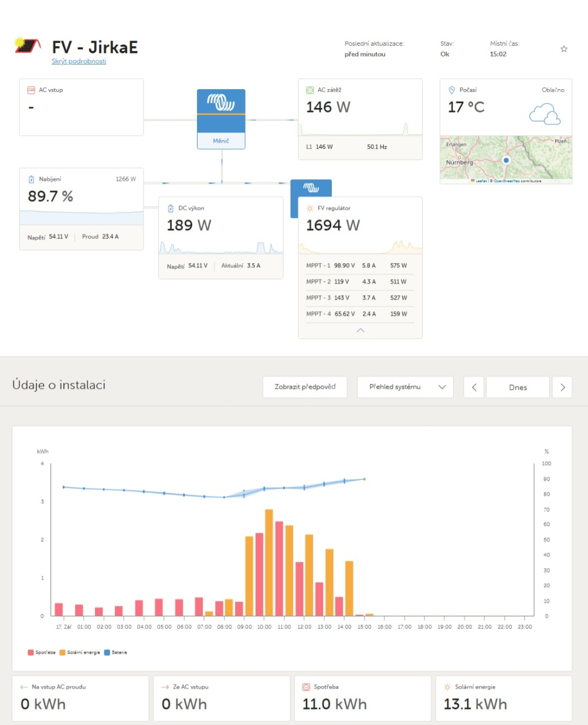The width and height of the screenshot is (588, 725).
Task: Click the MPPT - 4 row
Action: click(x=360, y=314)
